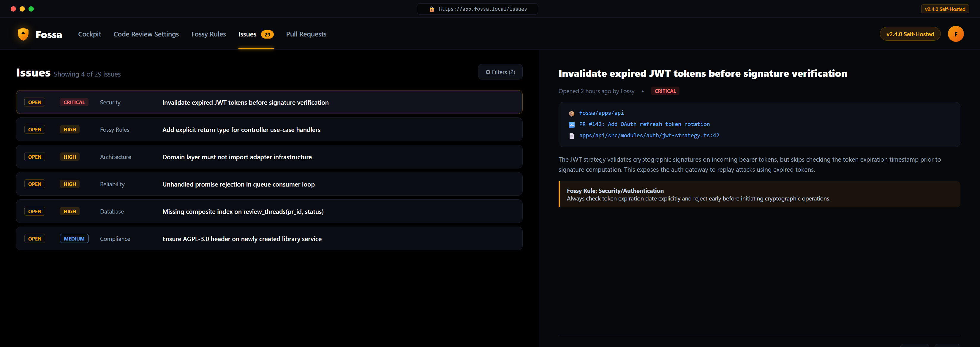Click the HIGH badge on Architecture row
Screen dimensions: 980x347
(x=69, y=157)
